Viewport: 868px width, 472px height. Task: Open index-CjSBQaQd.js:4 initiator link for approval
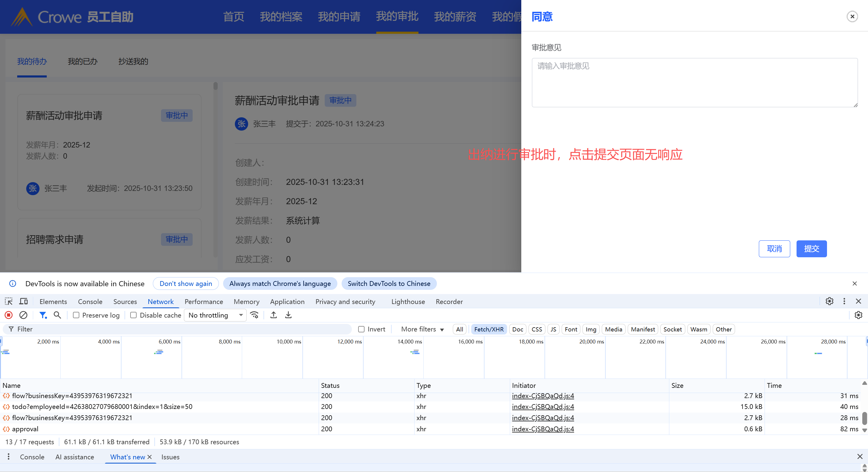click(543, 429)
